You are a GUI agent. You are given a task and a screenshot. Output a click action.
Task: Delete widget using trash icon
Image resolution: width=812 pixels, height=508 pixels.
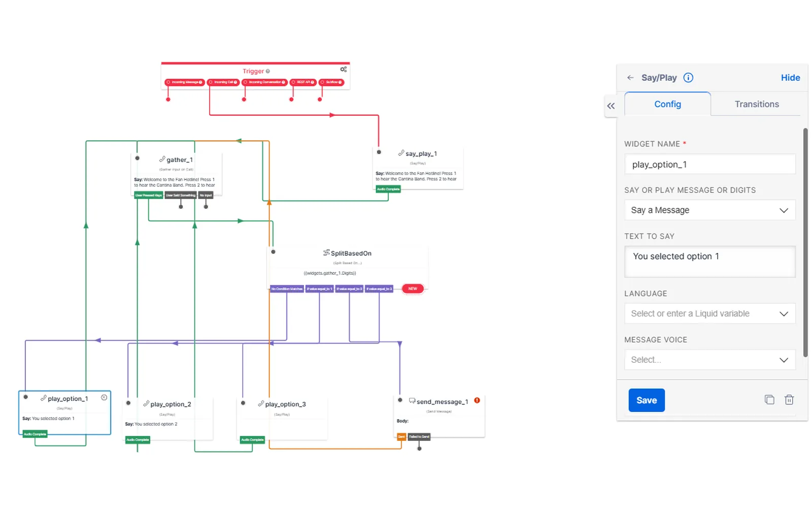click(x=789, y=400)
